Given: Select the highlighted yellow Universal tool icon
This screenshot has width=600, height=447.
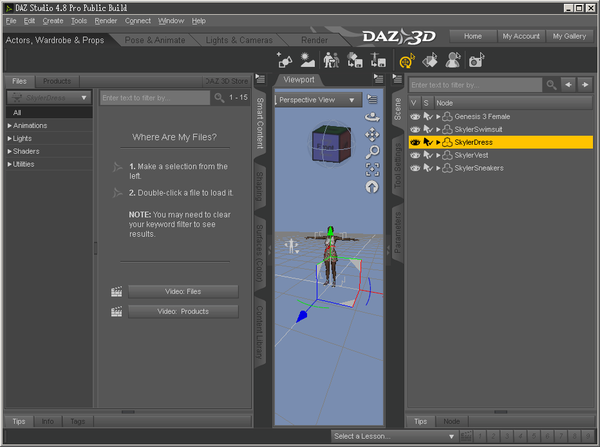Looking at the screenshot, I should (407, 60).
